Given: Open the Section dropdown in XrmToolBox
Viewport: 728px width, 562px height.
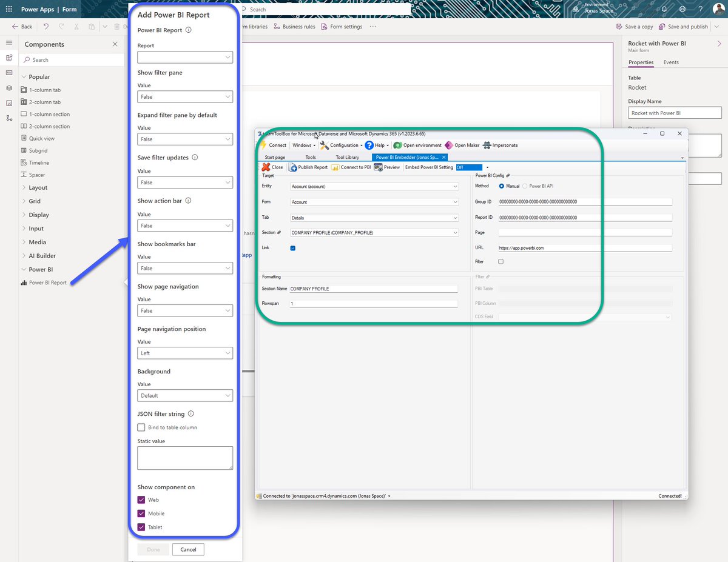Looking at the screenshot, I should click(x=374, y=232).
